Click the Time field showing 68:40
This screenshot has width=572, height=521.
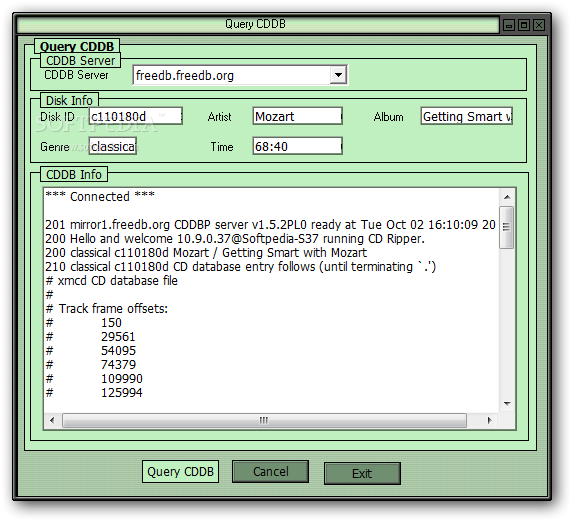[x=297, y=146]
